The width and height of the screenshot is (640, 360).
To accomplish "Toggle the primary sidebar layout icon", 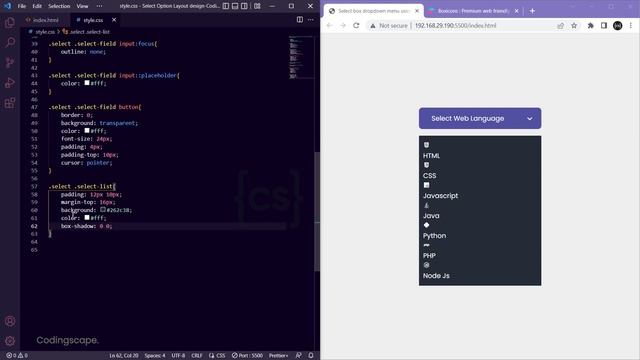I will pos(226,6).
